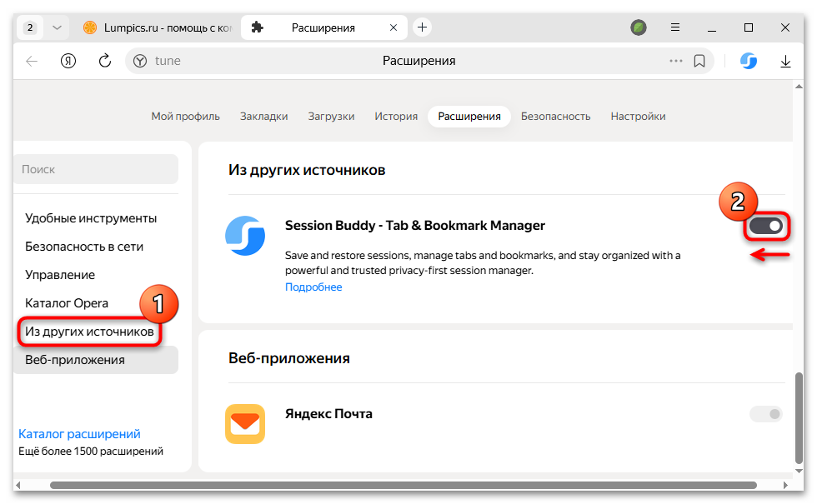
Task: Click vertical scrollbar up arrow
Action: pyautogui.click(x=799, y=87)
